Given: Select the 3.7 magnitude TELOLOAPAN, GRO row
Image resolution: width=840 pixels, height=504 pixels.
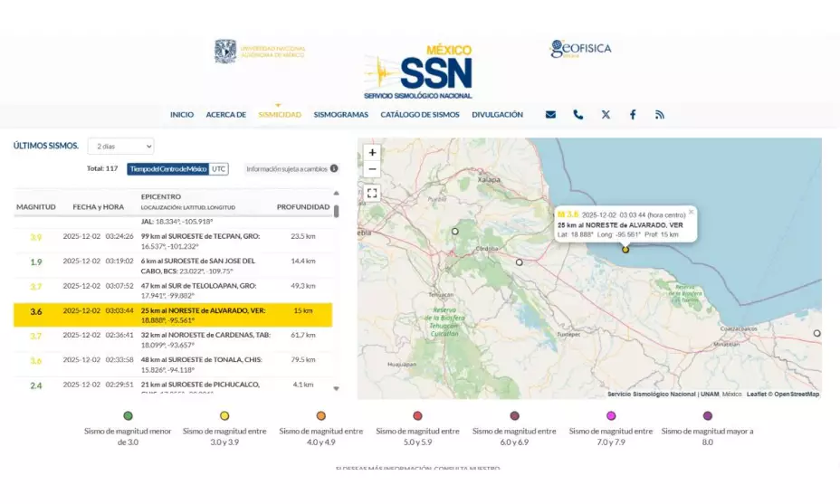Looking at the screenshot, I should tap(173, 290).
